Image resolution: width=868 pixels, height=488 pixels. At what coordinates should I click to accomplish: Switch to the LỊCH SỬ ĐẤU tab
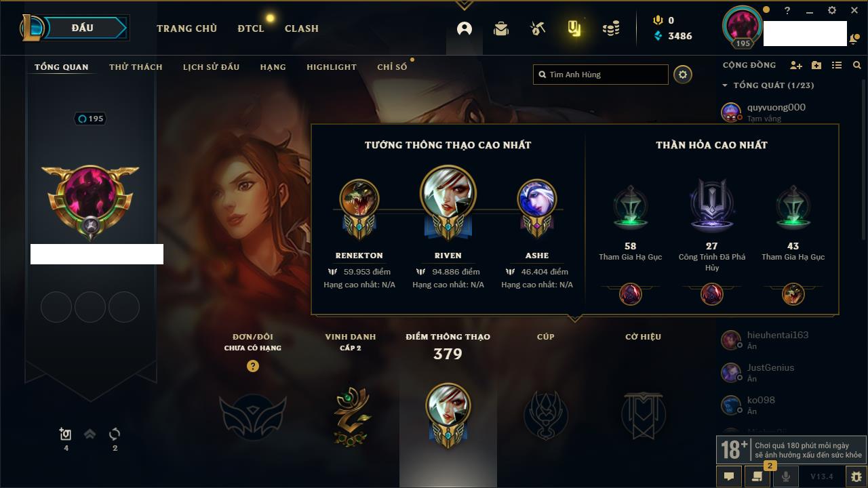pos(211,67)
